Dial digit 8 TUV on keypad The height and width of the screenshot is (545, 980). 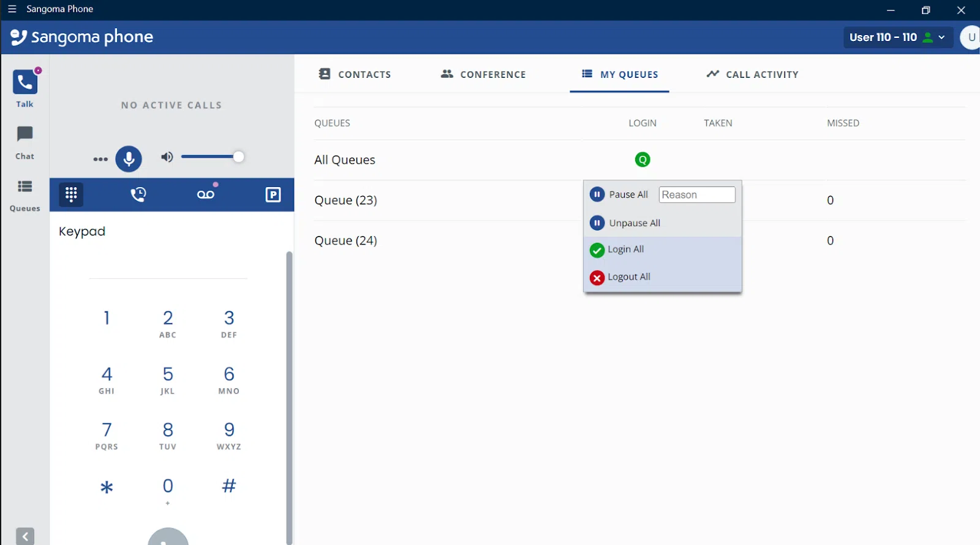(x=168, y=436)
